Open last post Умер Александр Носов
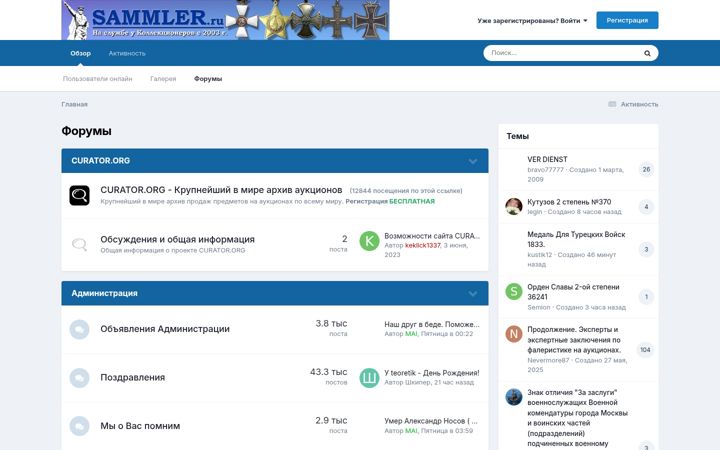The height and width of the screenshot is (450, 720). click(431, 421)
